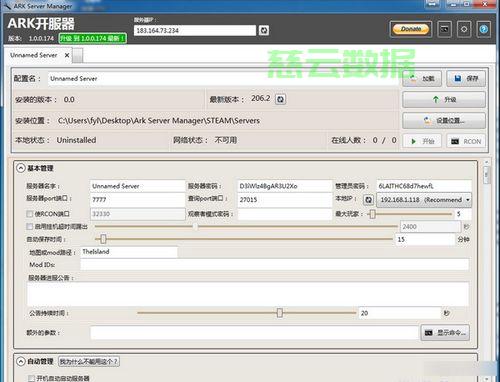This screenshot has width=500, height=382.
Task: Click the start button with play icon
Action: [422, 141]
